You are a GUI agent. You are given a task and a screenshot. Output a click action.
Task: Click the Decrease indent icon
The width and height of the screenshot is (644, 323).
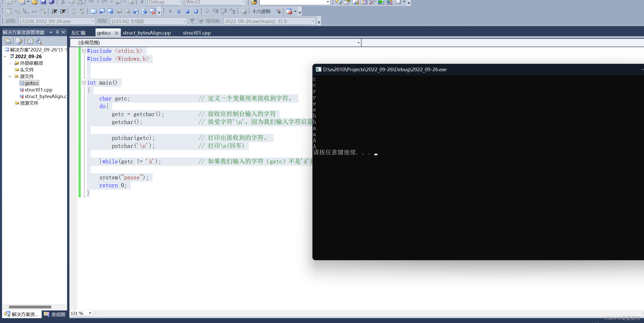[54, 11]
